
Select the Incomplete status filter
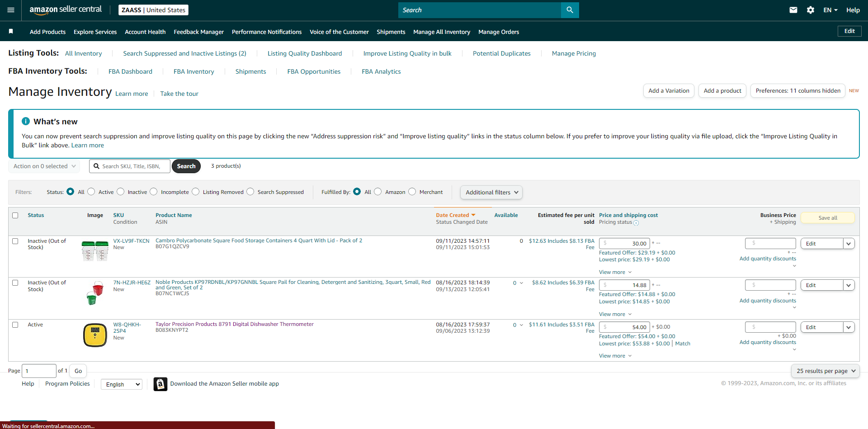154,192
